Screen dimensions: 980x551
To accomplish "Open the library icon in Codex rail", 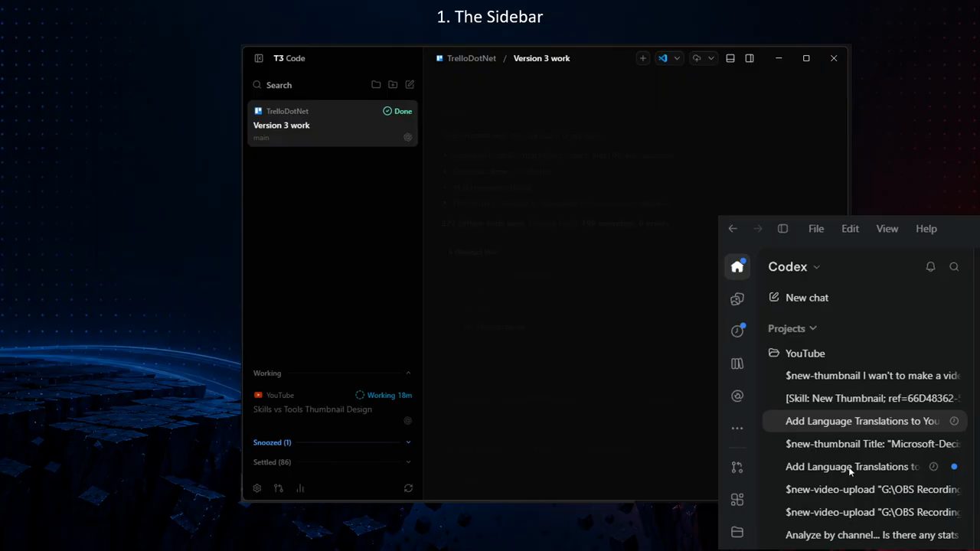I will click(x=737, y=364).
